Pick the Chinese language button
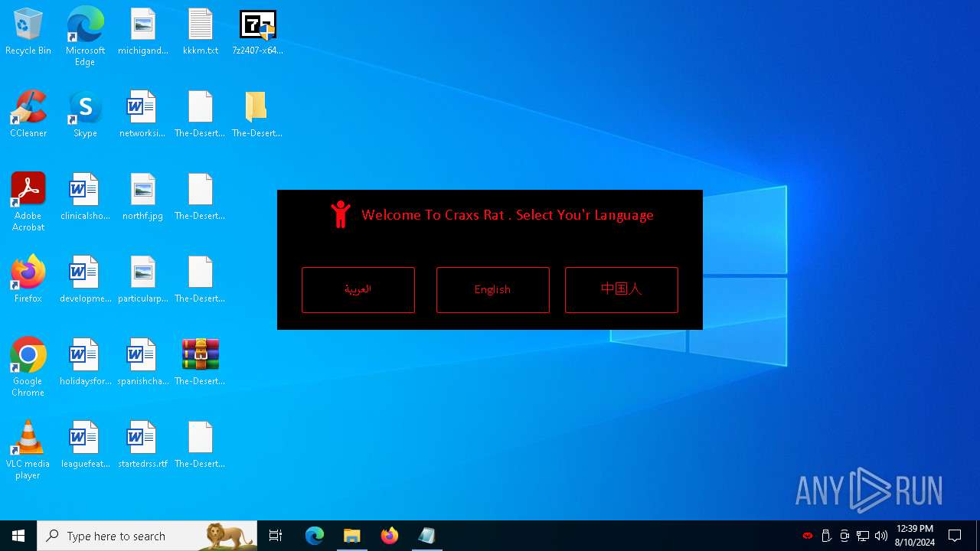The height and width of the screenshot is (551, 980). [621, 290]
